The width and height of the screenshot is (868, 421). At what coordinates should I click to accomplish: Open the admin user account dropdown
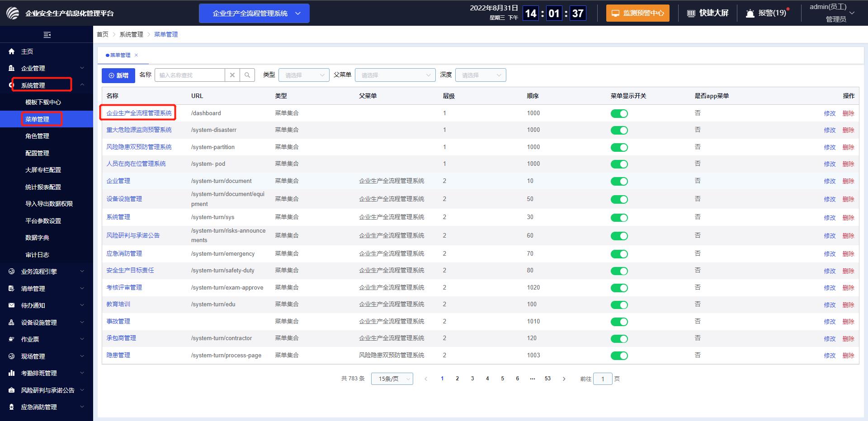click(832, 13)
